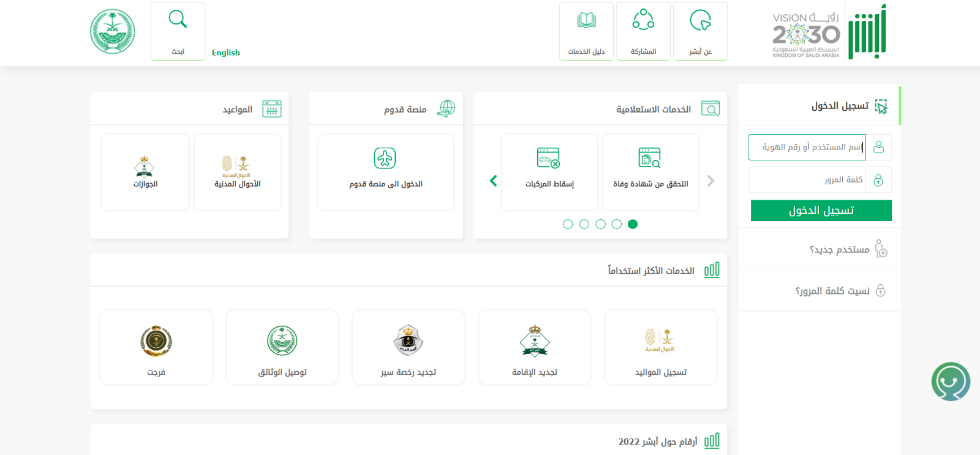The image size is (980, 455).
Task: Open forgot password (نسيت كلمة المرور؟) link
Action: [x=832, y=291]
